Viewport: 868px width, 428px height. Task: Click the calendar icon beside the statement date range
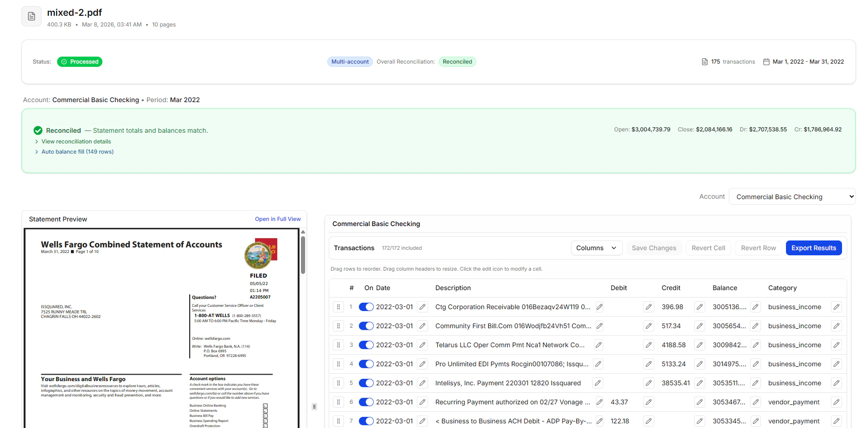[766, 61]
